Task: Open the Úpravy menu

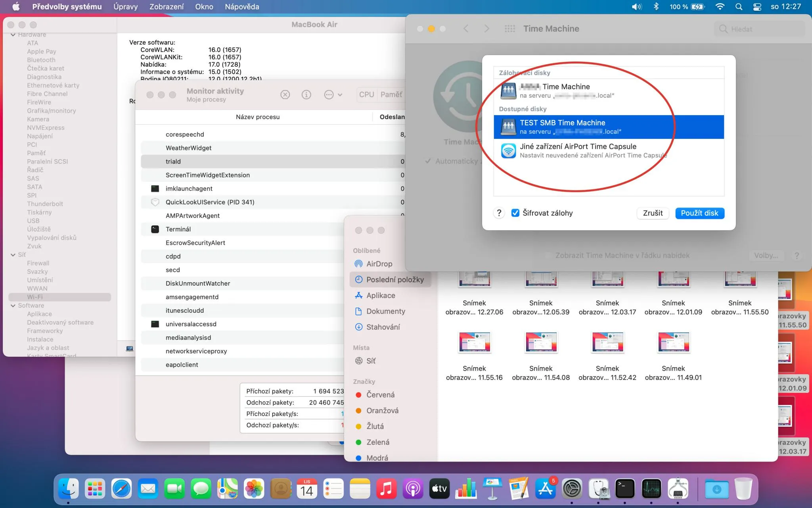Action: point(125,7)
